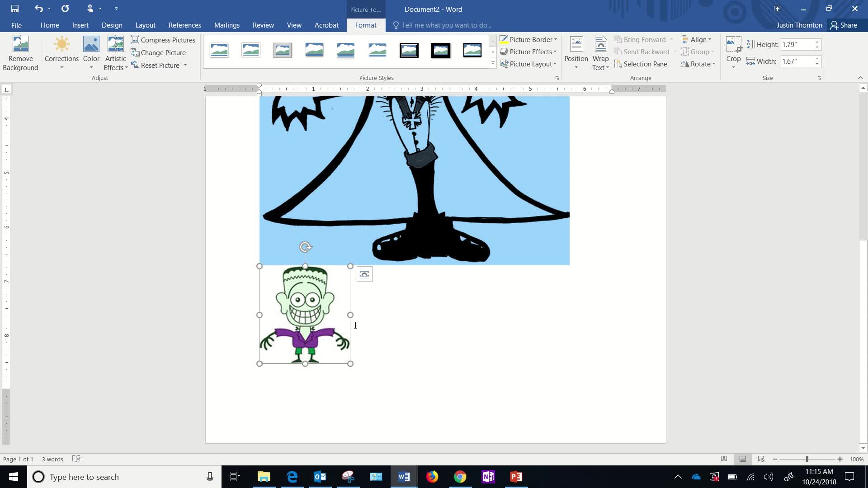This screenshot has height=488, width=868.
Task: Switch to Web Layout view
Action: tap(761, 459)
